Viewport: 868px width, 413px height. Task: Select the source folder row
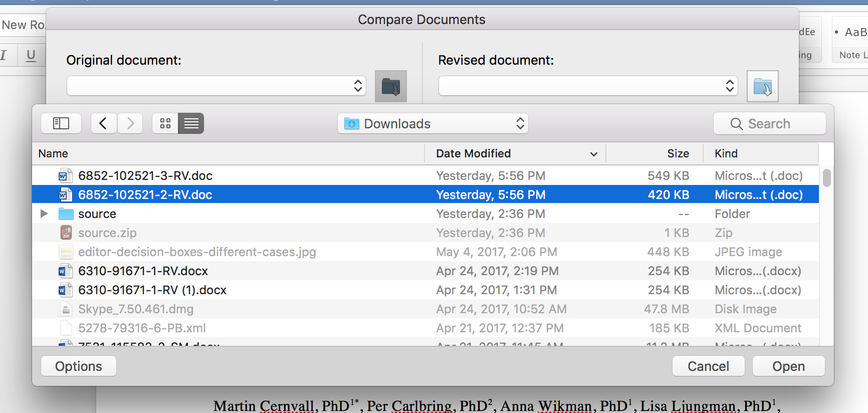425,214
